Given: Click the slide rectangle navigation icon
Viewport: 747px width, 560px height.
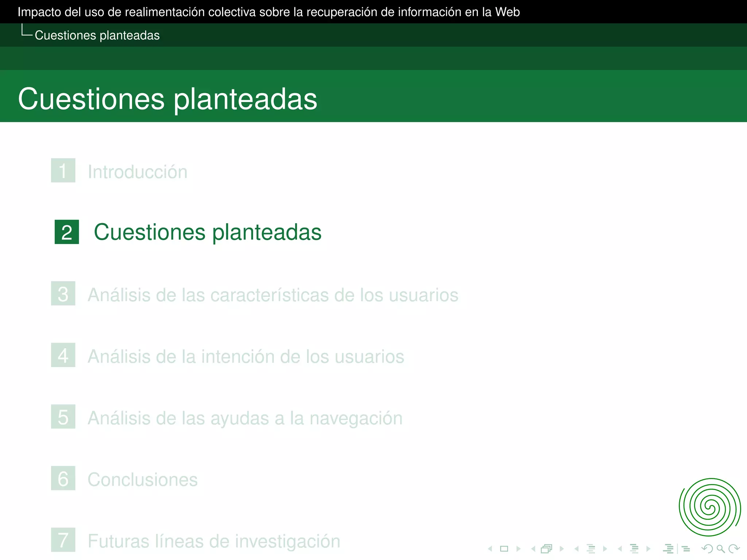Looking at the screenshot, I should [504, 549].
